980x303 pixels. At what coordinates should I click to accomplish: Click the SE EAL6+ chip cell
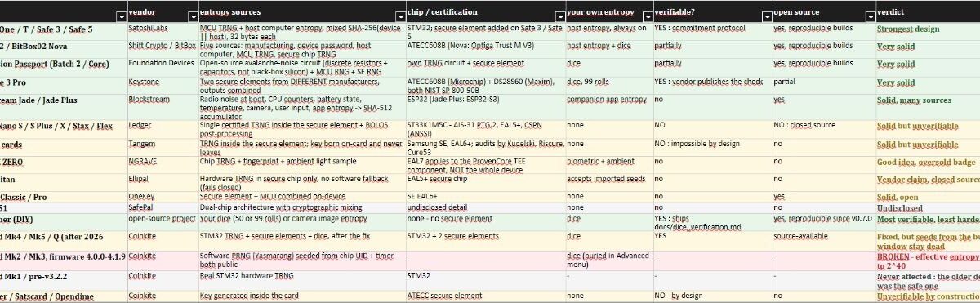click(x=485, y=197)
